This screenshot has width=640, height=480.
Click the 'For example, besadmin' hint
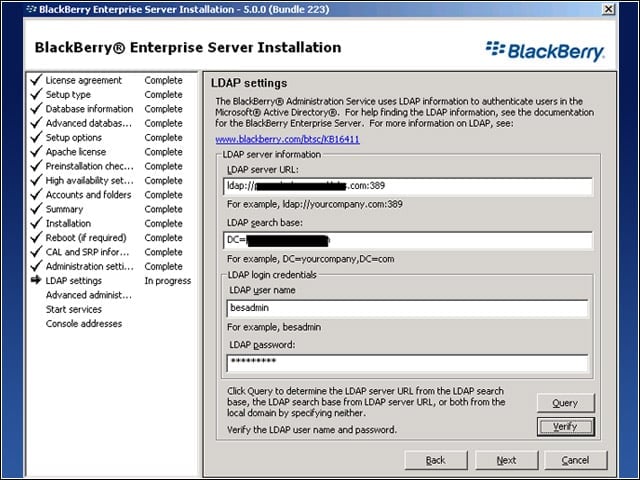(x=274, y=327)
